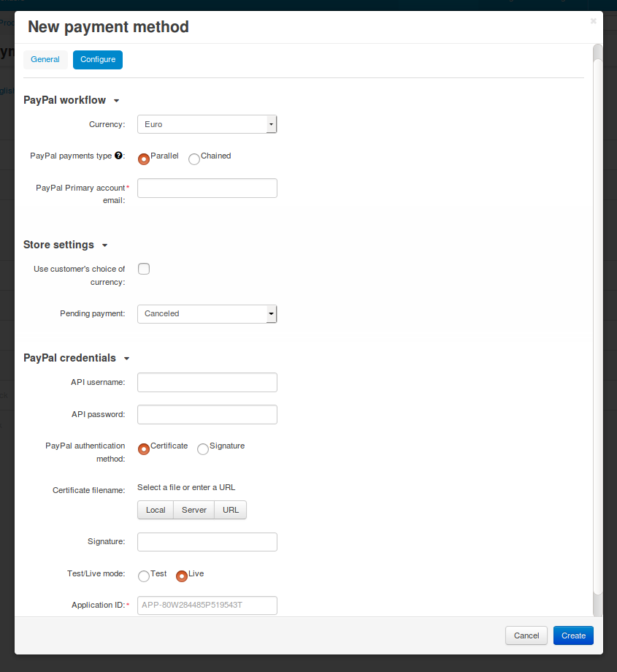The height and width of the screenshot is (672, 617).
Task: Enable Use customer's choice of currency
Action: tap(144, 269)
